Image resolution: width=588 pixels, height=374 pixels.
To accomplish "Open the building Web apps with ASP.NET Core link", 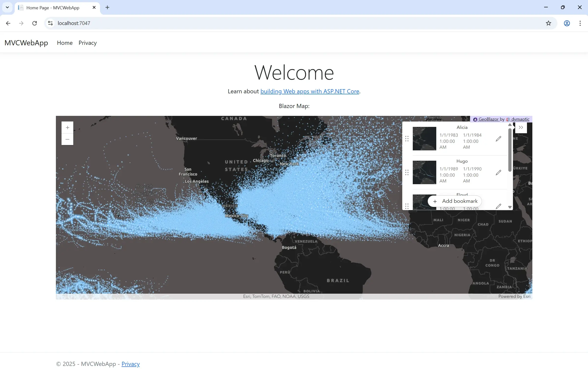I will pyautogui.click(x=310, y=91).
